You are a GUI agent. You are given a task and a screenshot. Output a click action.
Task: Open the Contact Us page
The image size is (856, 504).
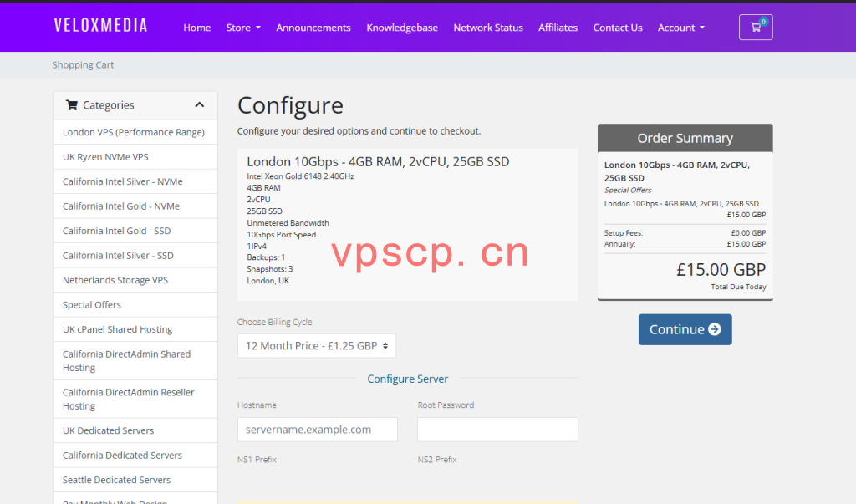pyautogui.click(x=618, y=28)
